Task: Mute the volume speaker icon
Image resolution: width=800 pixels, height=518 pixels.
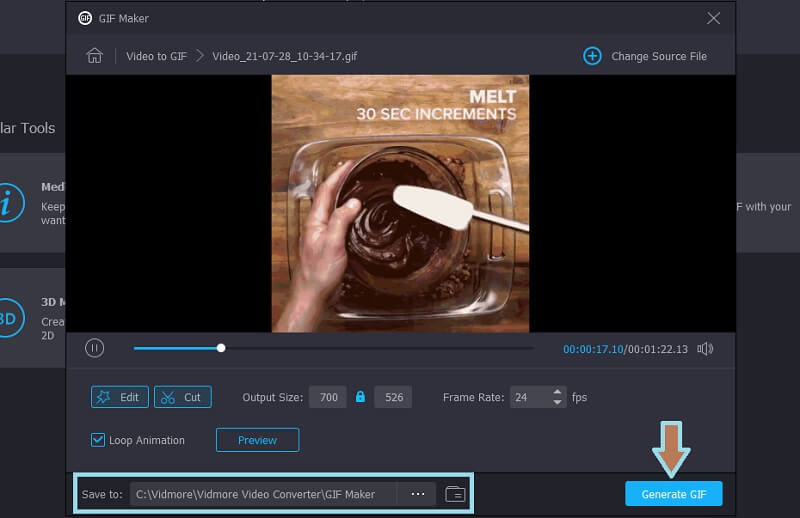Action: point(705,348)
